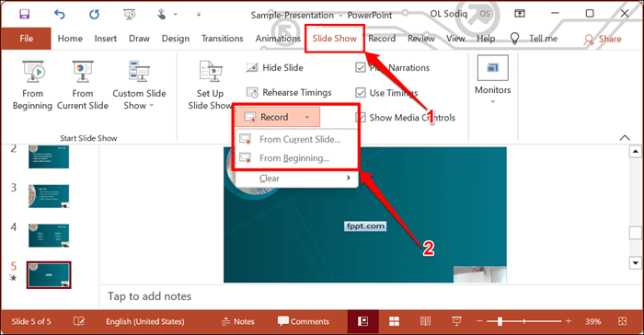Adjust the zoom slider handle

coord(500,321)
